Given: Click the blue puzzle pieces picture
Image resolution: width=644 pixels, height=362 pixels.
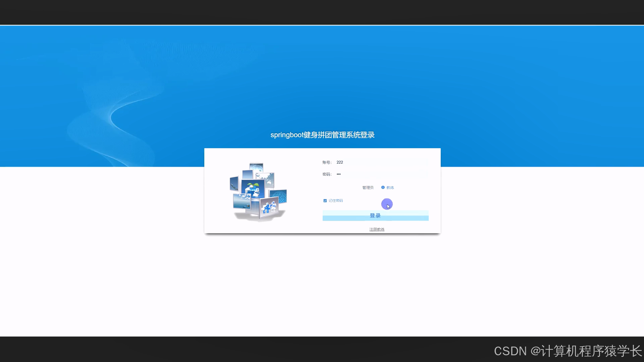Looking at the screenshot, I should [268, 207].
